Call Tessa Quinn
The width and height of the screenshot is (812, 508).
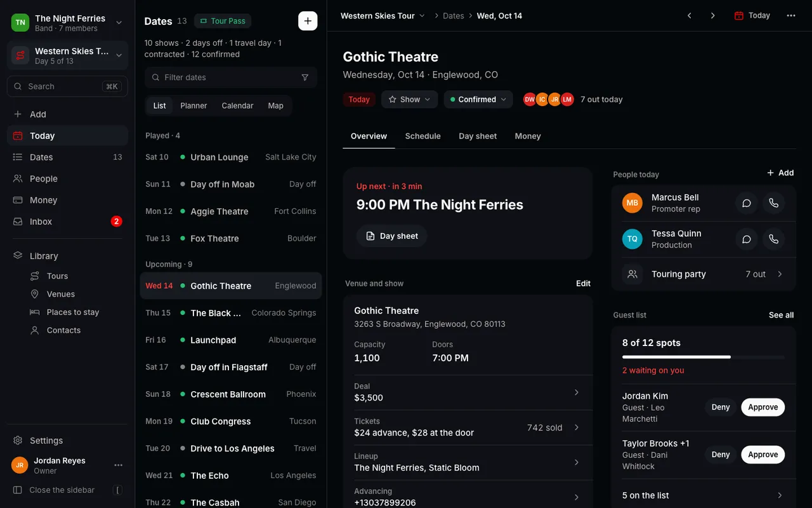click(773, 239)
